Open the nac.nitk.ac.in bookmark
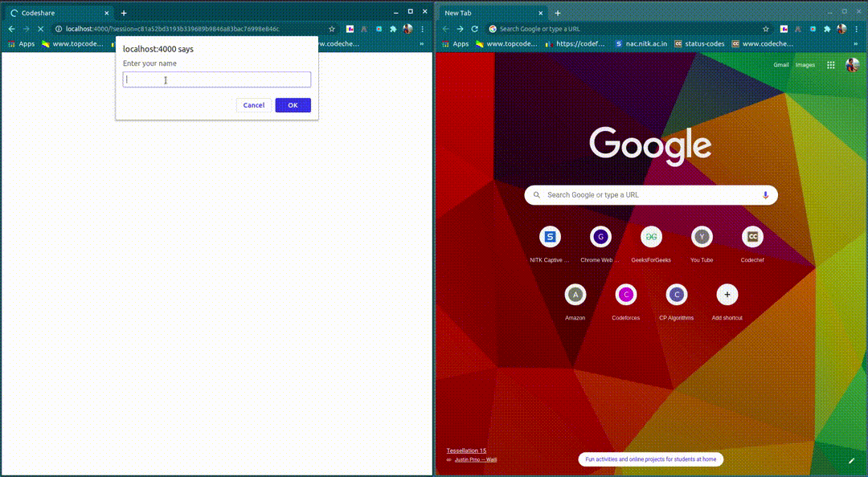 [x=641, y=43]
